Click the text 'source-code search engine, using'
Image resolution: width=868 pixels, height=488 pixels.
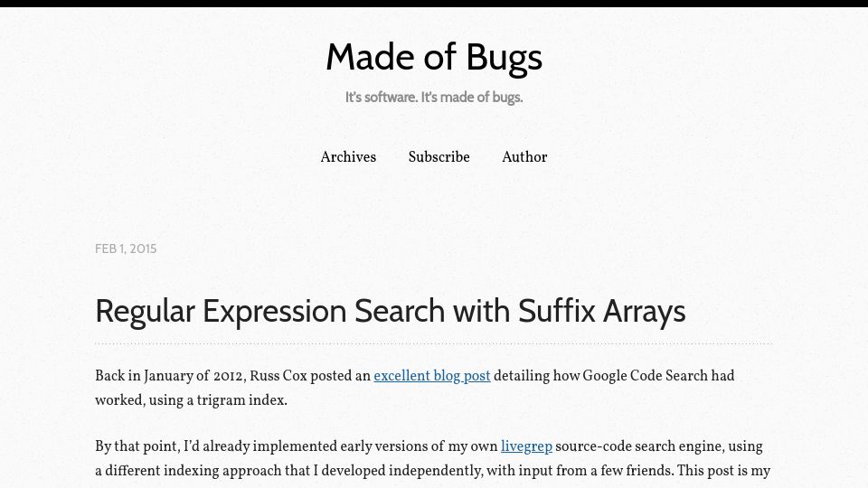659,447
